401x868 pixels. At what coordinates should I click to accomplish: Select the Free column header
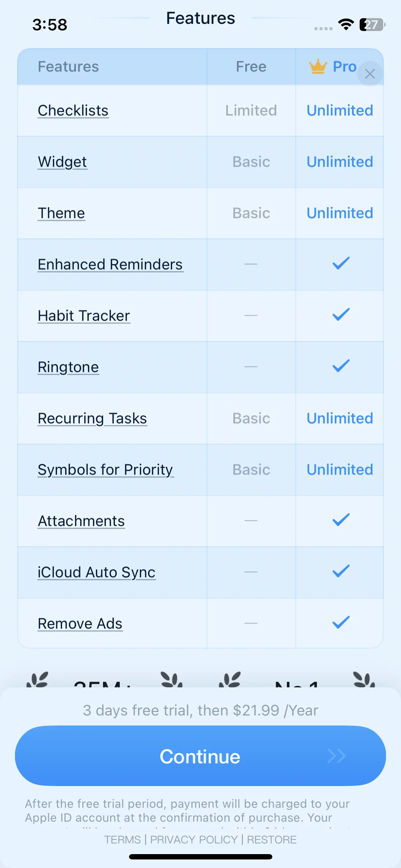point(251,67)
